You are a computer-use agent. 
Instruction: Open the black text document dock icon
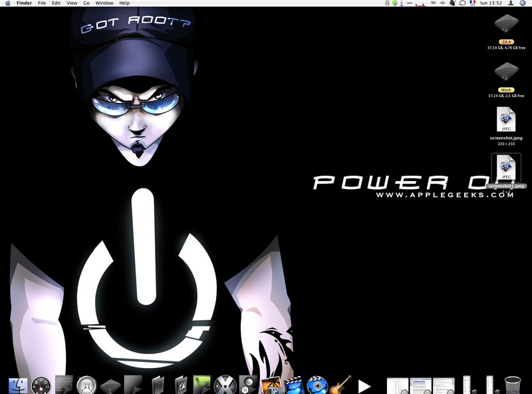pos(64,385)
